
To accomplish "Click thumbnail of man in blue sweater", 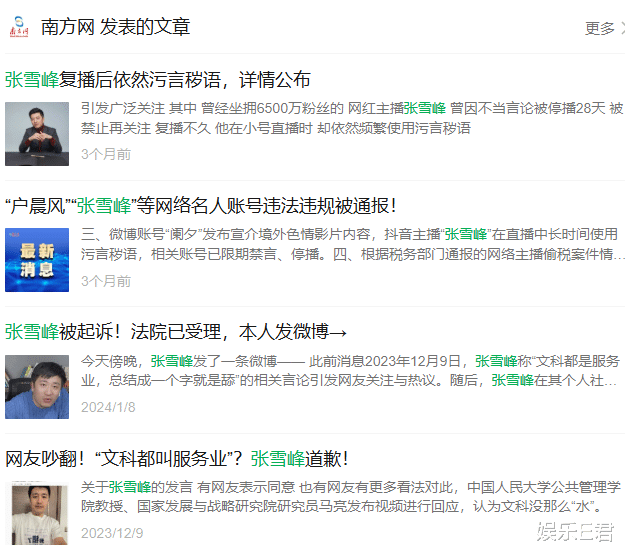I will coord(37,387).
